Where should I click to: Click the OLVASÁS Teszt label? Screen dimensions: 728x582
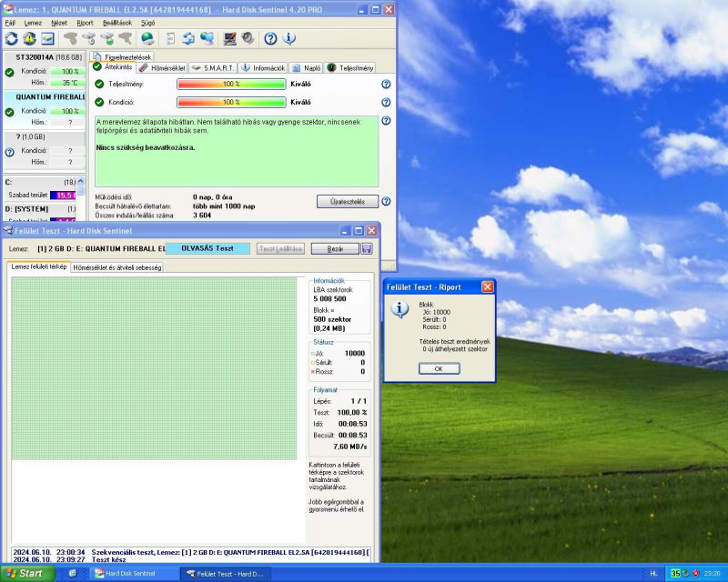pos(207,248)
